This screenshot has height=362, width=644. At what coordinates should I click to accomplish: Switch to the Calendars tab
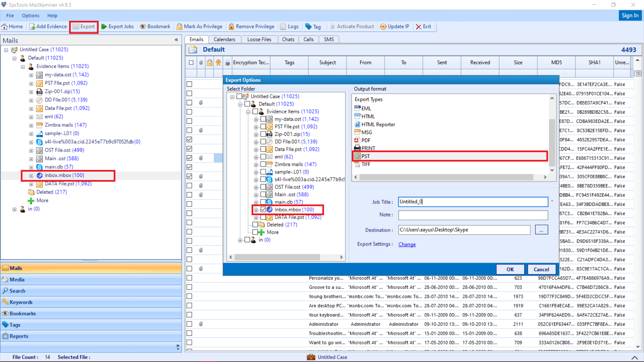[x=224, y=39]
